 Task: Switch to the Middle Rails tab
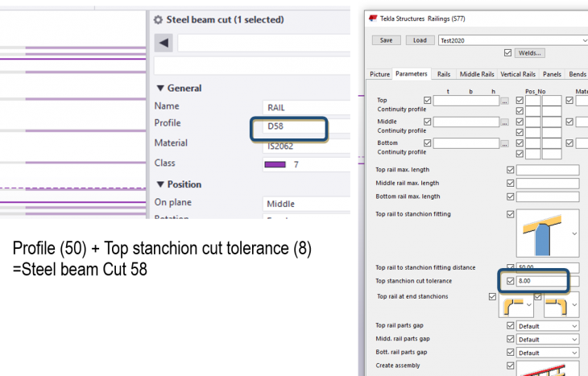pyautogui.click(x=477, y=74)
